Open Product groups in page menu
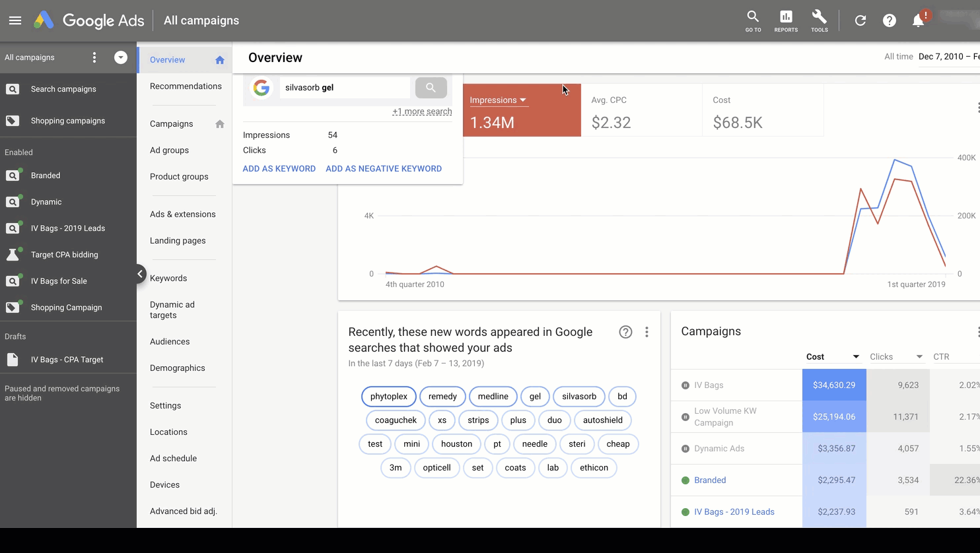 179,177
